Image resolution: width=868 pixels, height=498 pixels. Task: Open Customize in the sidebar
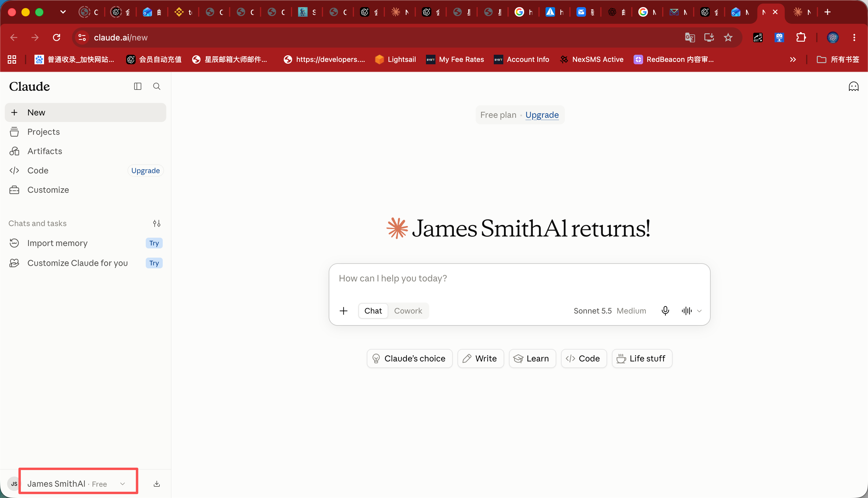click(85, 190)
